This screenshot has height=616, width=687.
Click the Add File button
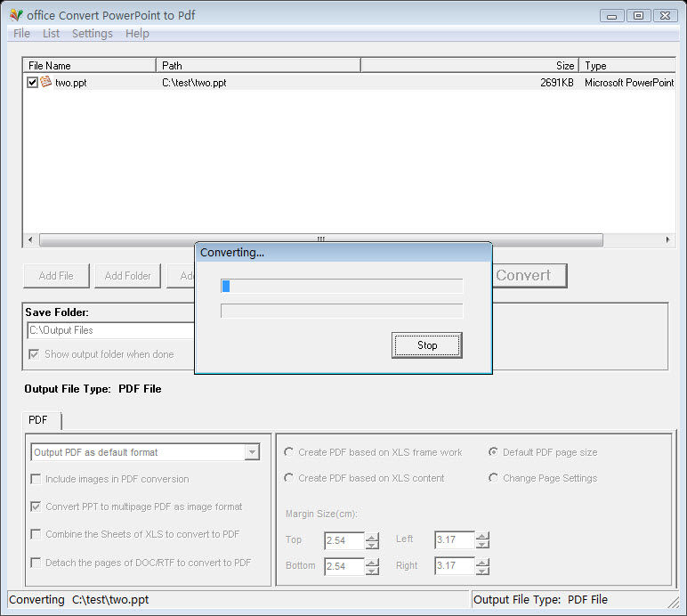(x=56, y=276)
